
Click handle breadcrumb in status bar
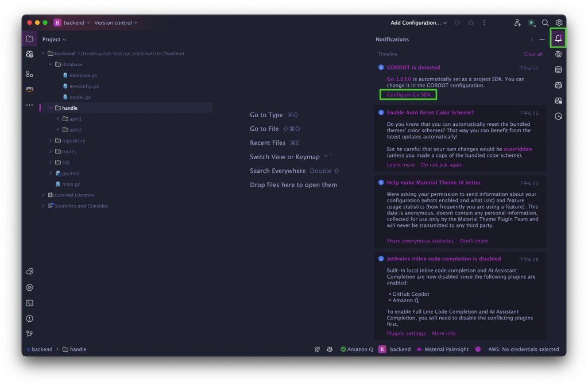pos(74,349)
